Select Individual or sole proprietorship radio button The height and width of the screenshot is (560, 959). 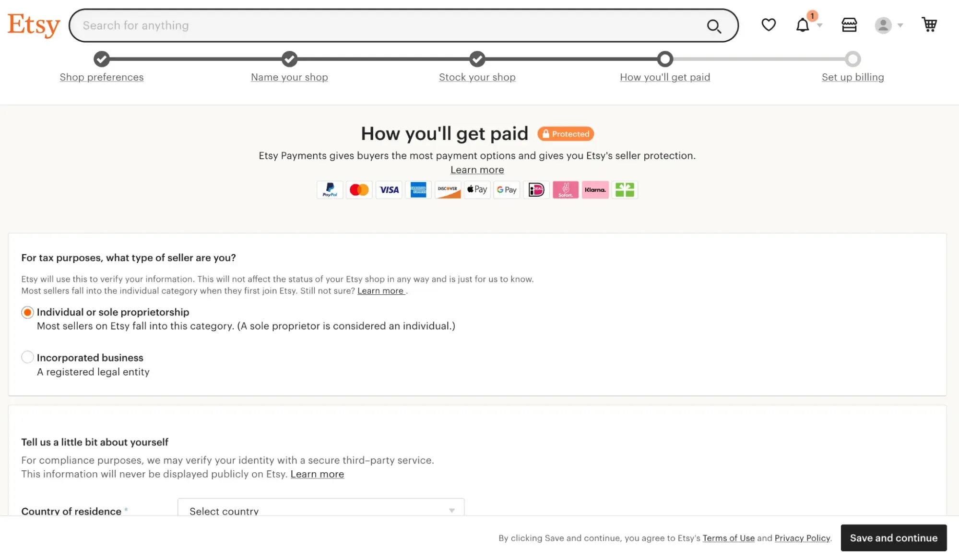tap(27, 311)
